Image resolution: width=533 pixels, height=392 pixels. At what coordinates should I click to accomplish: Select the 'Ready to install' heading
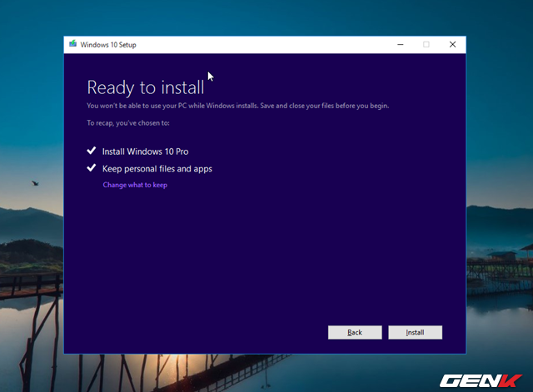146,87
